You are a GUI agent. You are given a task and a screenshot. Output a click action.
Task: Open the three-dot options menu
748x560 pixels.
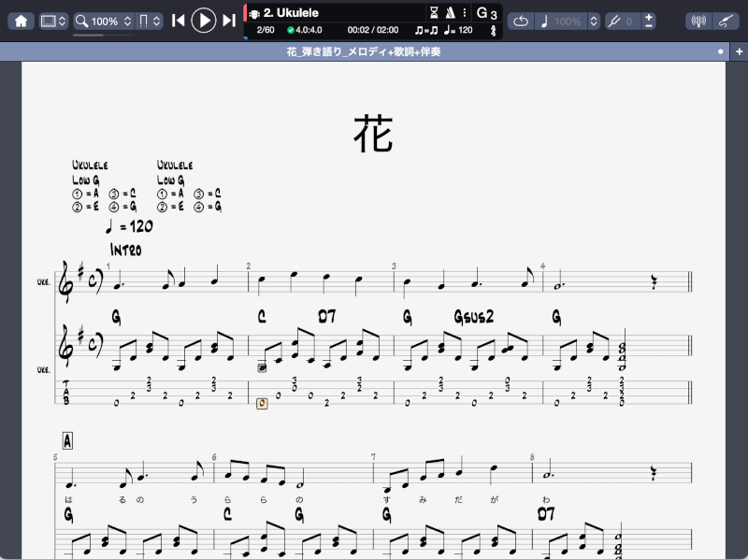(465, 13)
